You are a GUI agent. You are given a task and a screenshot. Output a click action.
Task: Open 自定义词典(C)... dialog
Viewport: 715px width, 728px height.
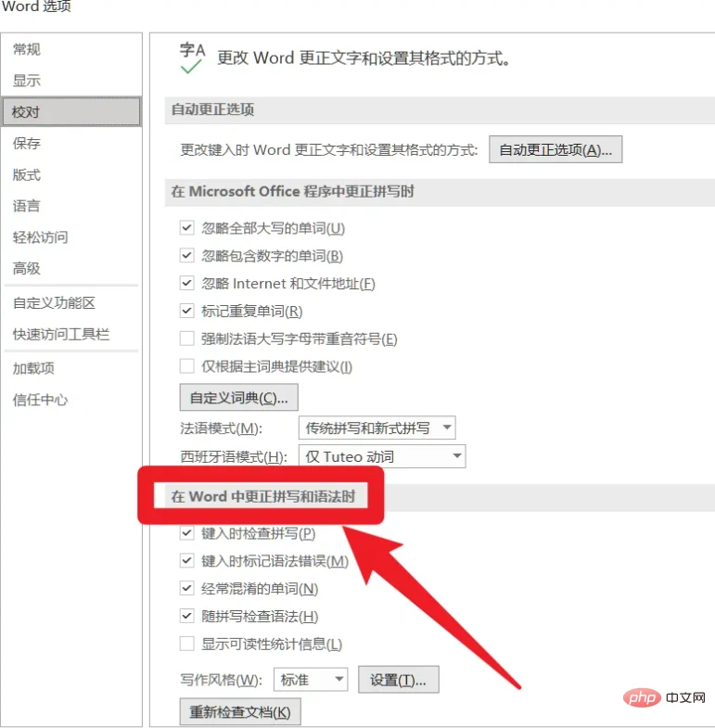click(x=238, y=398)
